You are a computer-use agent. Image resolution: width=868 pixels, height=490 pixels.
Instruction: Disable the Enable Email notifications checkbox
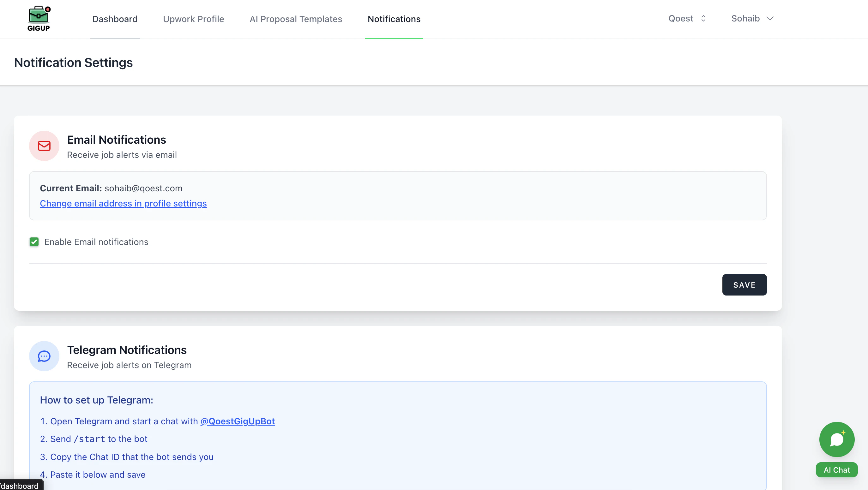click(34, 242)
